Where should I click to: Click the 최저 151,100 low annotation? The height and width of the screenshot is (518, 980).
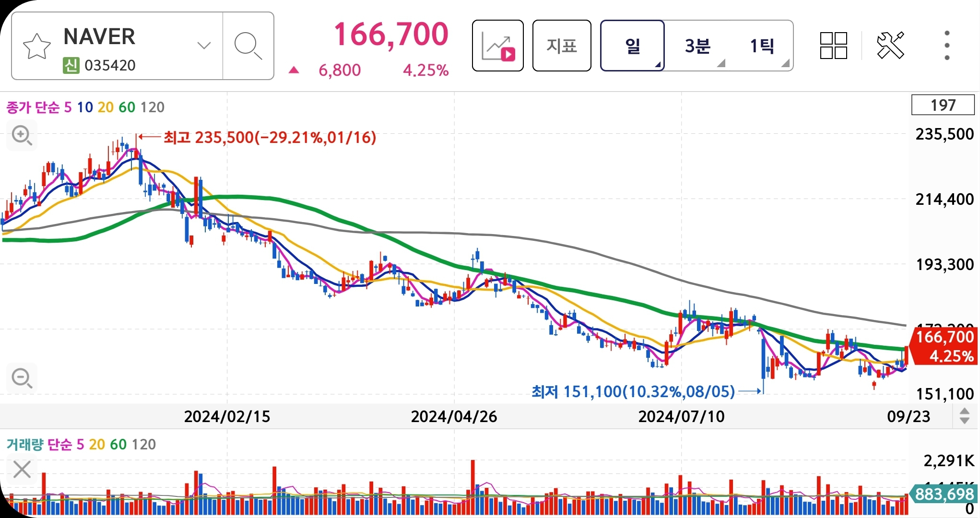coord(633,392)
